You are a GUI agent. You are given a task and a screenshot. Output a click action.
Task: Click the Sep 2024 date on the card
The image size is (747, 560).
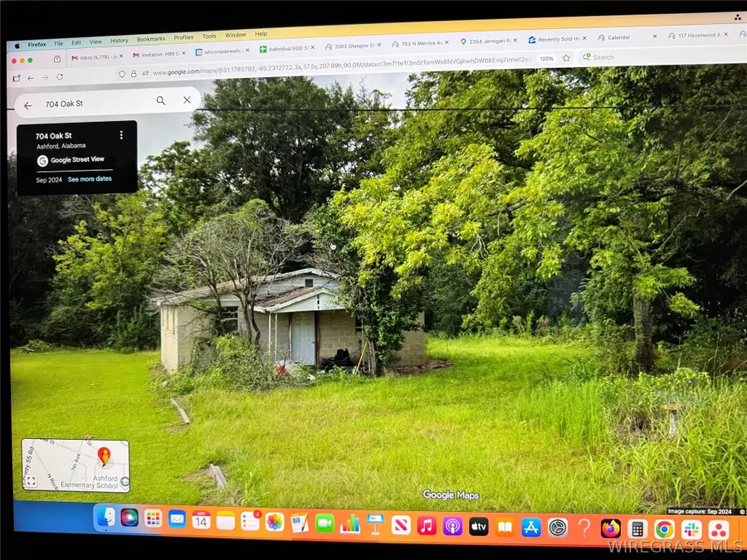point(49,180)
